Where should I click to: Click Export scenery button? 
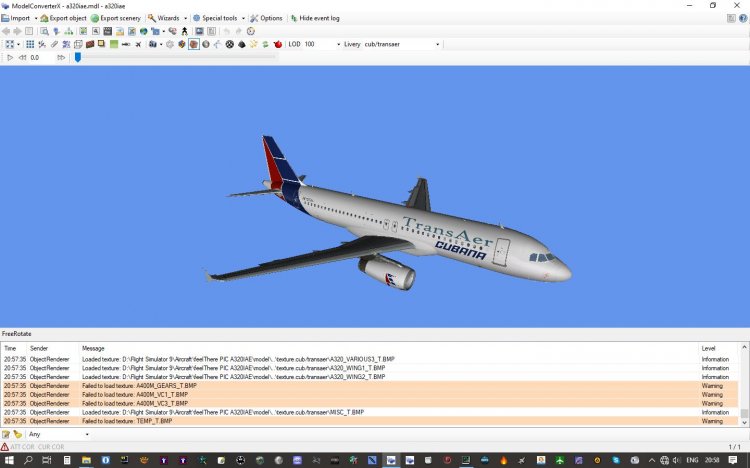[115, 18]
